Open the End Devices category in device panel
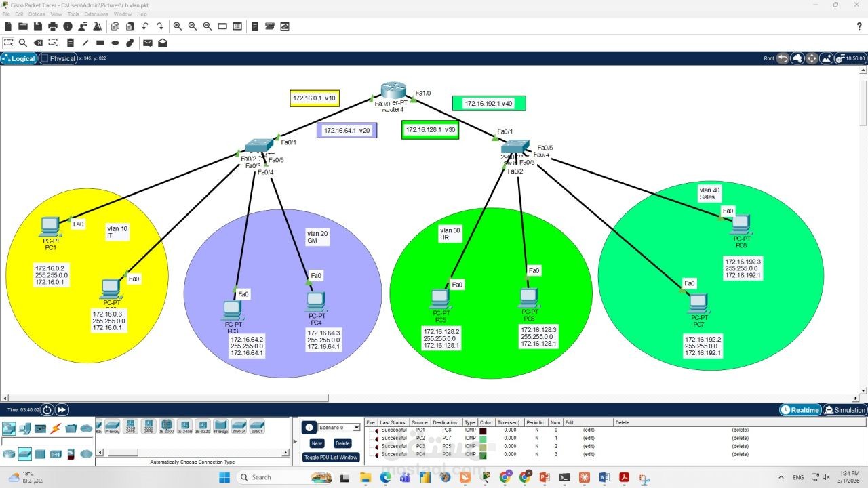 click(x=25, y=428)
